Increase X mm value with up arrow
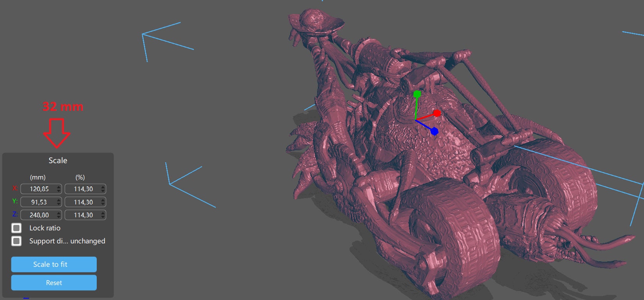The width and height of the screenshot is (644, 300). coord(59,187)
